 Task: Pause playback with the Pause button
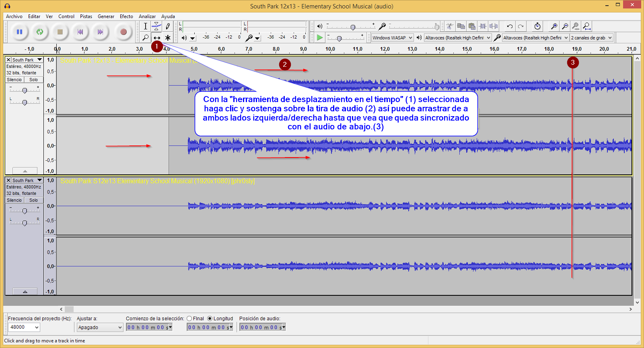tap(19, 32)
